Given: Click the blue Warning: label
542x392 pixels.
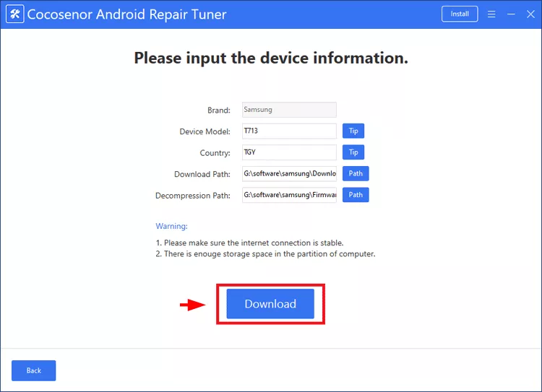Looking at the screenshot, I should (x=171, y=226).
